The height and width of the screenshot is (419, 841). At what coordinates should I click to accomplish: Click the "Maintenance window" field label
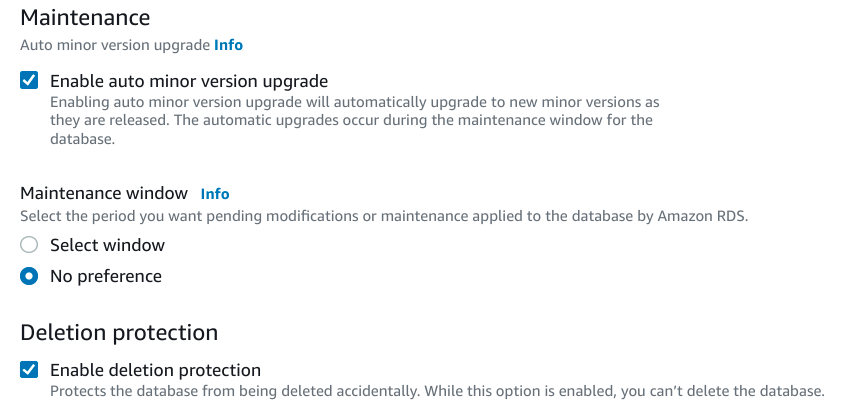104,193
